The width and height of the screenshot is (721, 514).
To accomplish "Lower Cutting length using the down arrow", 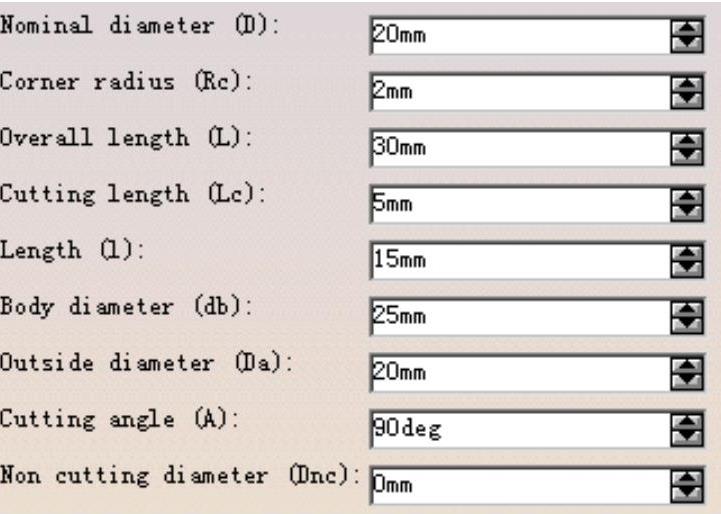I will click(x=687, y=211).
